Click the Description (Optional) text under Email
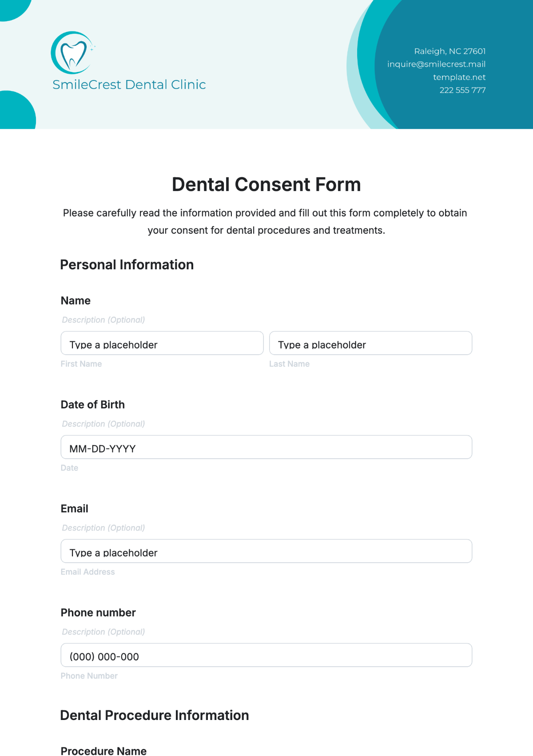Image resolution: width=533 pixels, height=756 pixels. 103,528
